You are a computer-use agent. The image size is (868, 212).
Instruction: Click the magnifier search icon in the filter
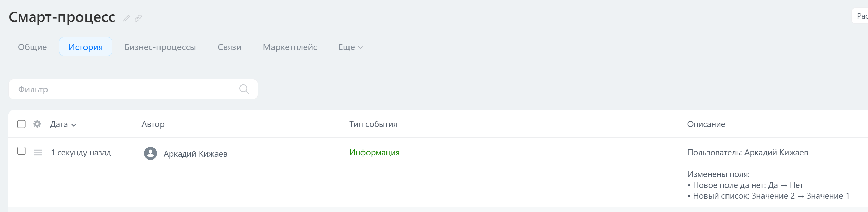244,89
